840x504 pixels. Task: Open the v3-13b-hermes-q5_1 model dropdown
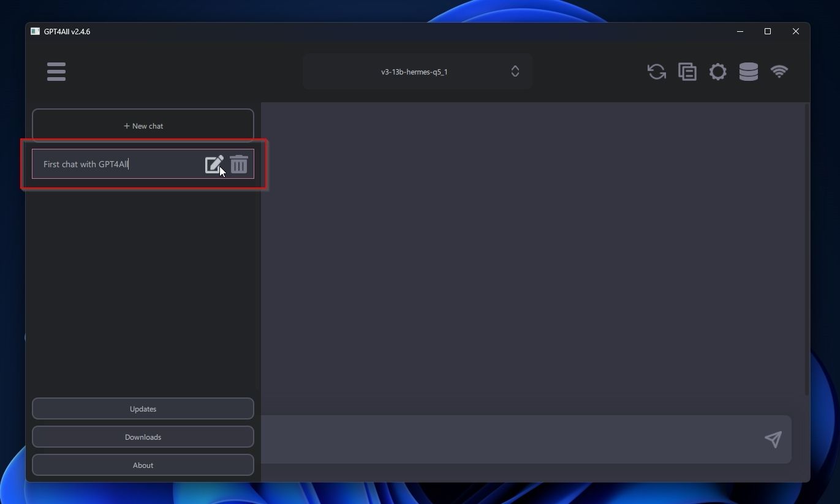pos(417,72)
